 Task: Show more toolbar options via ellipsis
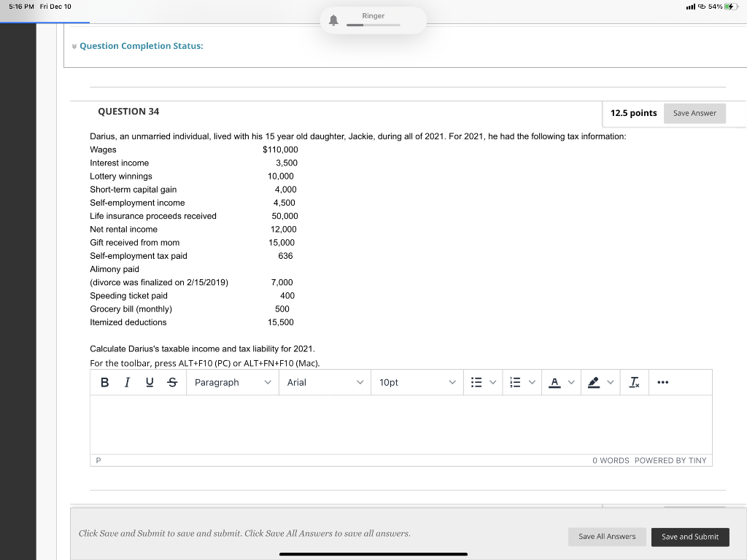point(662,382)
